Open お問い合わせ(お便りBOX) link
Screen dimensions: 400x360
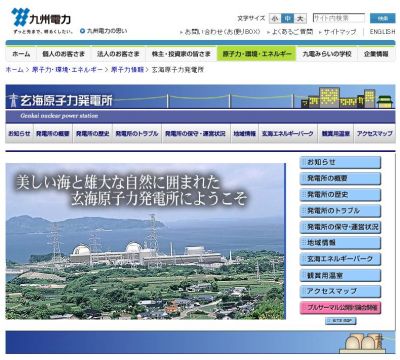coord(222,32)
